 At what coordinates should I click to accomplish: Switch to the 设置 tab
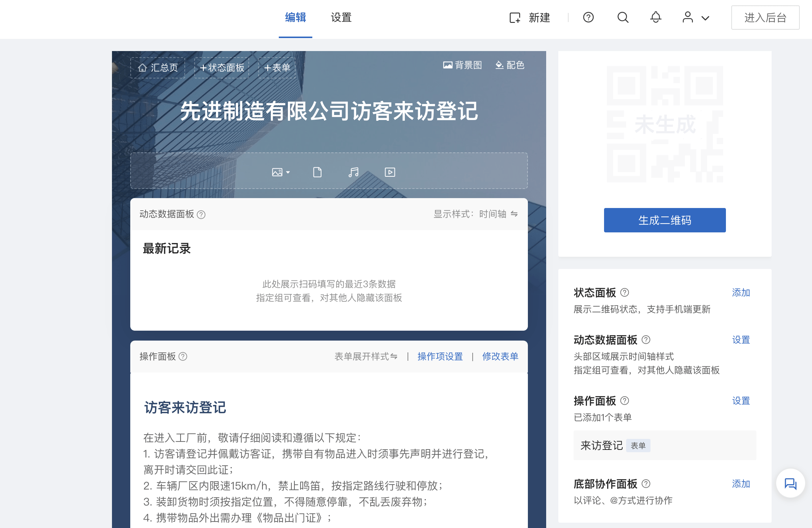click(341, 18)
